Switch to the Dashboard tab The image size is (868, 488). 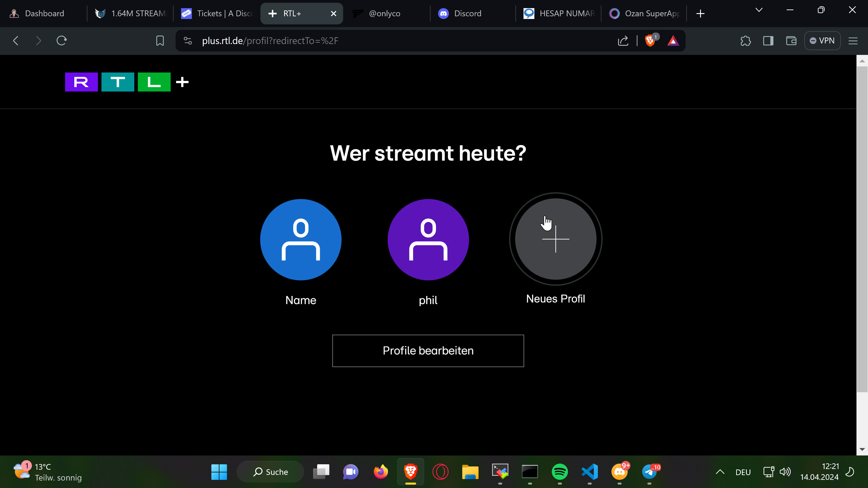click(x=44, y=14)
